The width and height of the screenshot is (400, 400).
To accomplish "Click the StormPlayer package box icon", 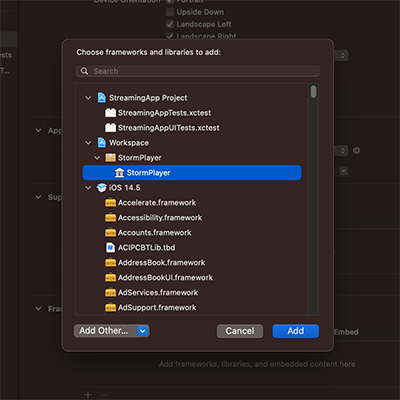I will [110, 158].
